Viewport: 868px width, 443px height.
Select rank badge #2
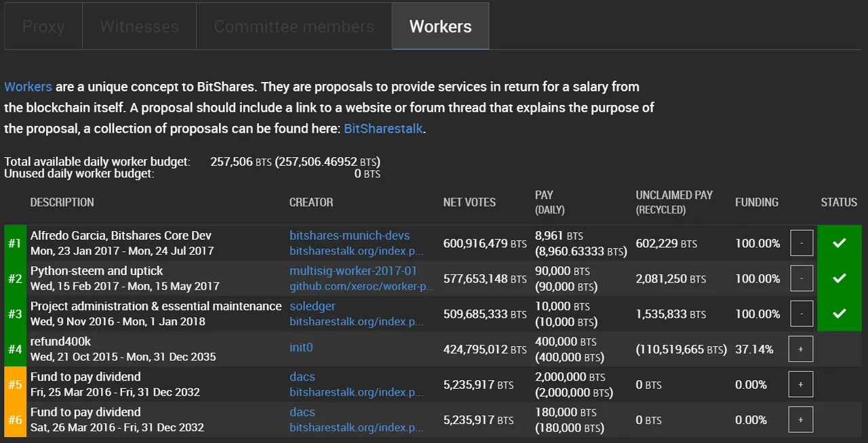(x=15, y=278)
